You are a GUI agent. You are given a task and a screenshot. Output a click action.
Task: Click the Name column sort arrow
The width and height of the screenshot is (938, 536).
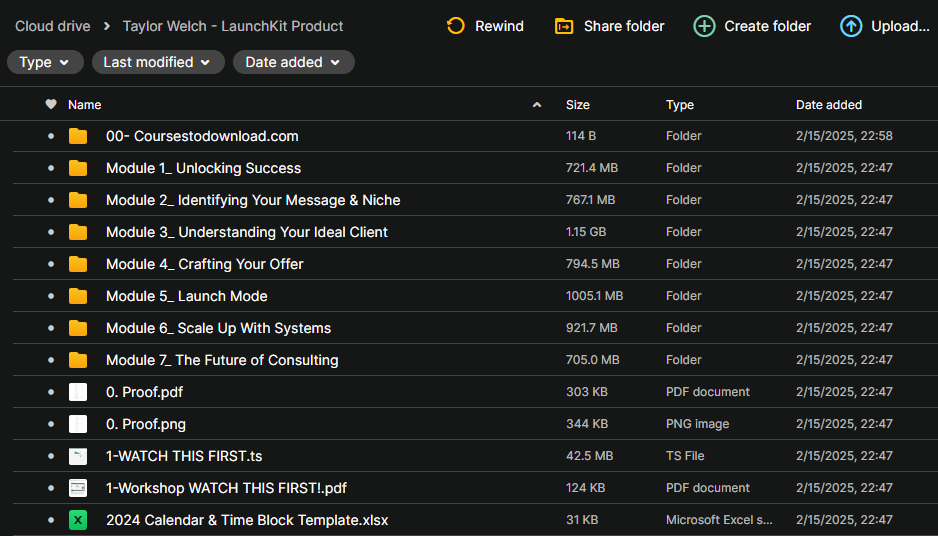pyautogui.click(x=537, y=105)
